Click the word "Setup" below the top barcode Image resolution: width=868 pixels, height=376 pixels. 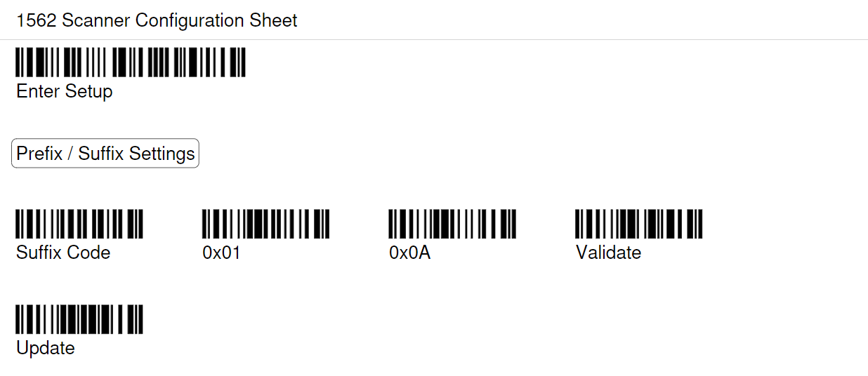click(x=88, y=91)
